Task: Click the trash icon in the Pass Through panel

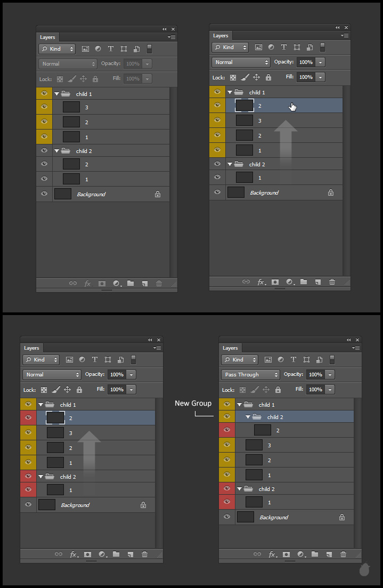Action: point(343,554)
